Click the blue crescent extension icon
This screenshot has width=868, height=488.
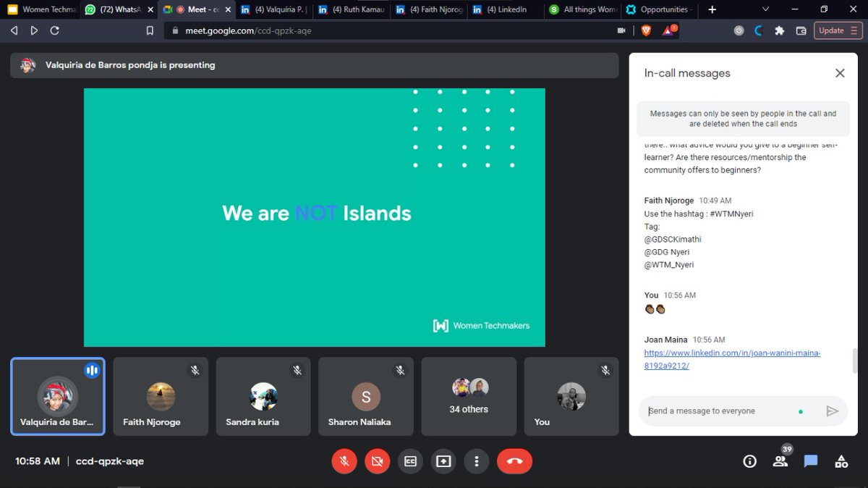click(759, 30)
